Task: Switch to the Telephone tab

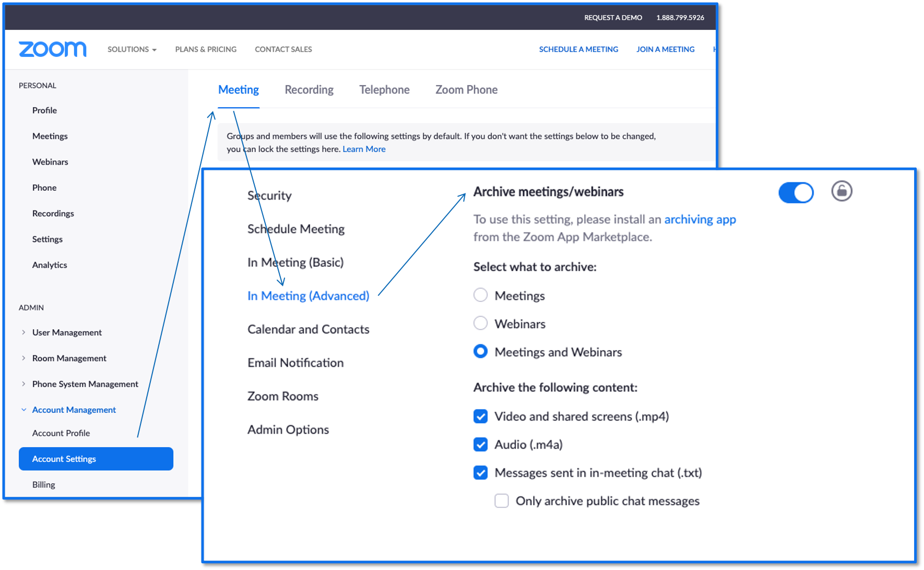Action: click(384, 90)
